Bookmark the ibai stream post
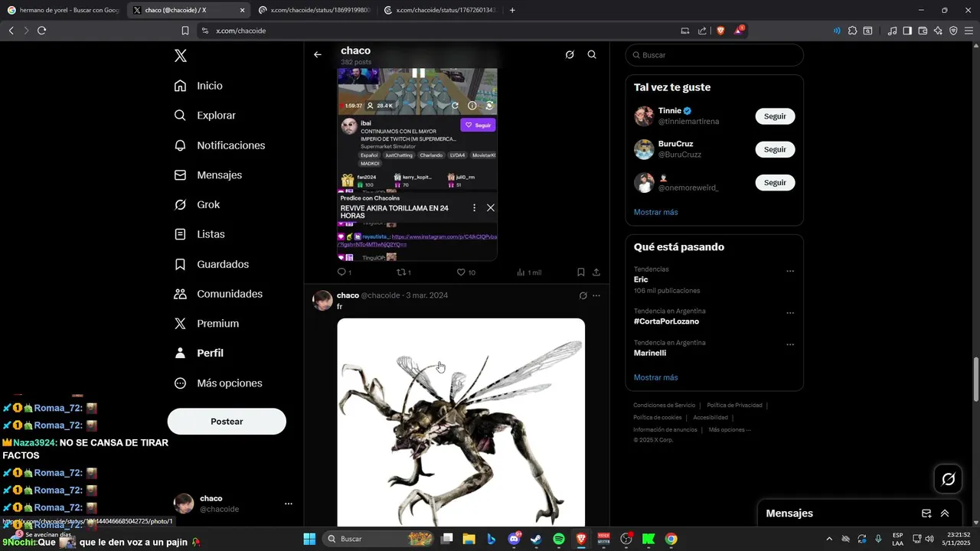 point(581,272)
